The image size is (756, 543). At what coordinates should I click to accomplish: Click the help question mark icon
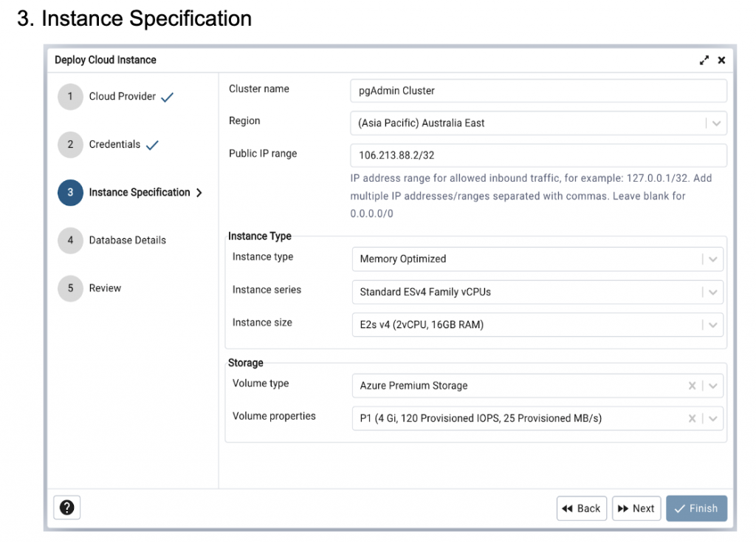pyautogui.click(x=66, y=508)
